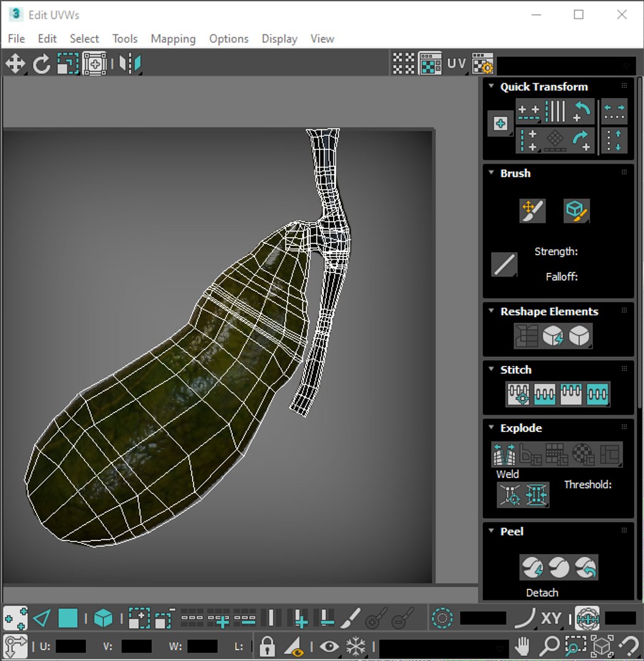
Task: Click Stitch to Target icon
Action: point(519,394)
